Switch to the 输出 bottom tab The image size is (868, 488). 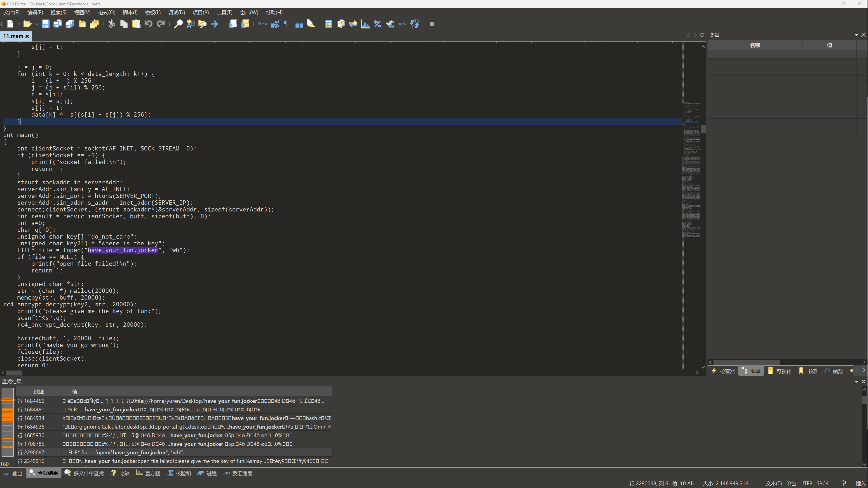click(13, 474)
